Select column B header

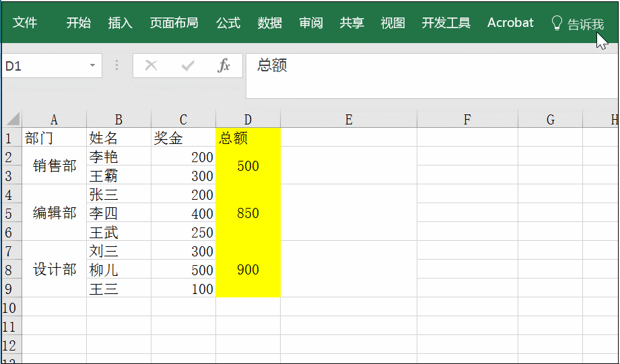(118, 119)
